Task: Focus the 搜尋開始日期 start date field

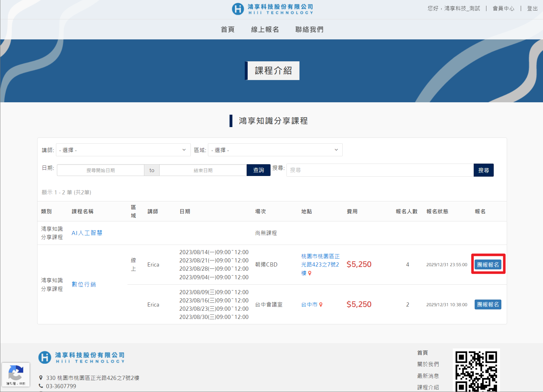Action: click(100, 170)
